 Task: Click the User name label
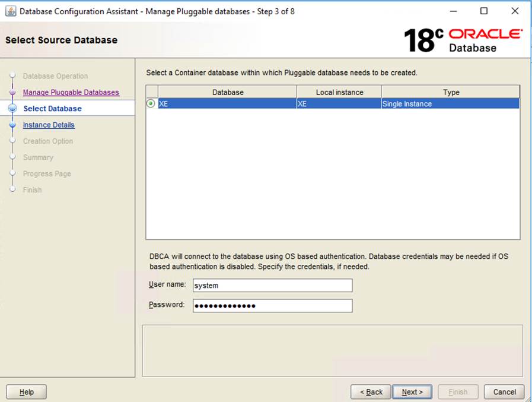(167, 284)
